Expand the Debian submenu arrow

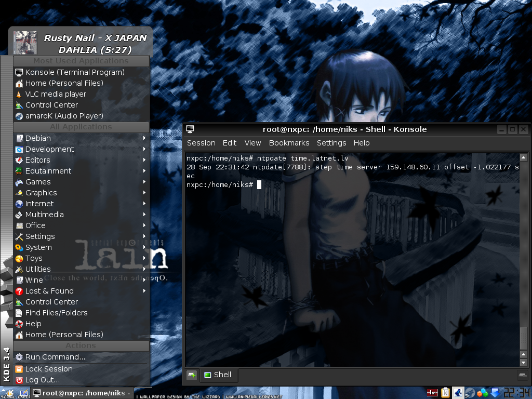coord(144,138)
